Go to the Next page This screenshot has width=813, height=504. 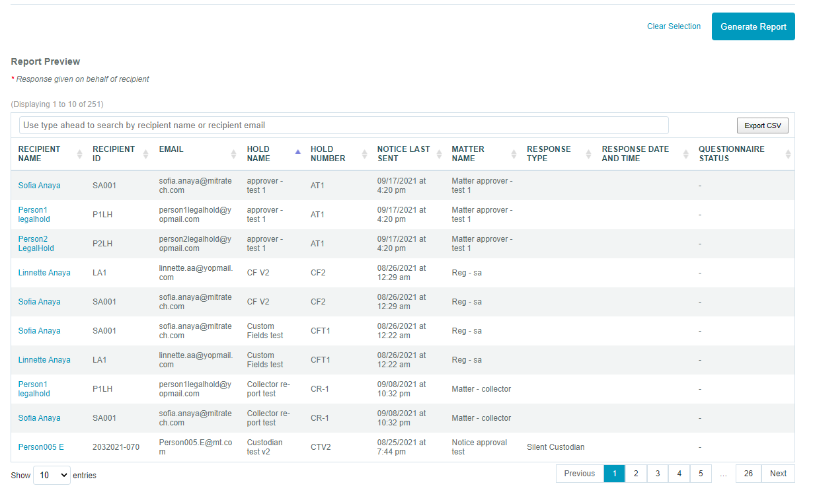point(778,474)
